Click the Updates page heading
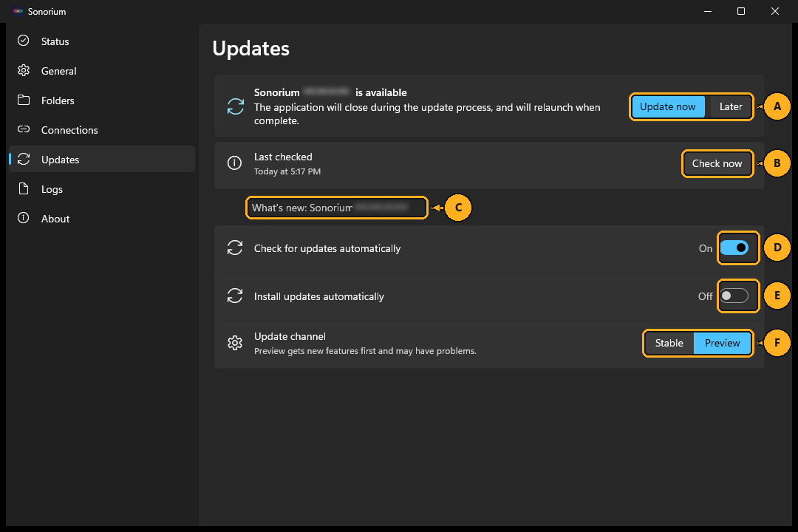 [x=251, y=48]
